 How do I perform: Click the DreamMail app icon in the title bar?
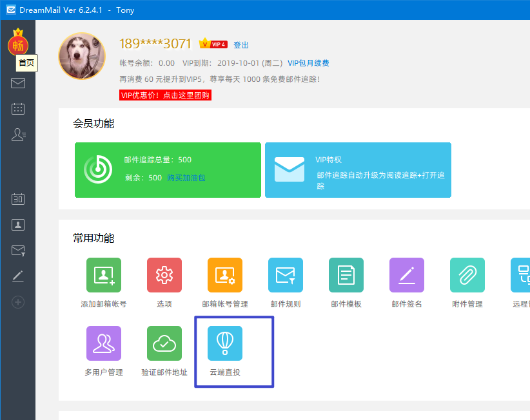11,10
